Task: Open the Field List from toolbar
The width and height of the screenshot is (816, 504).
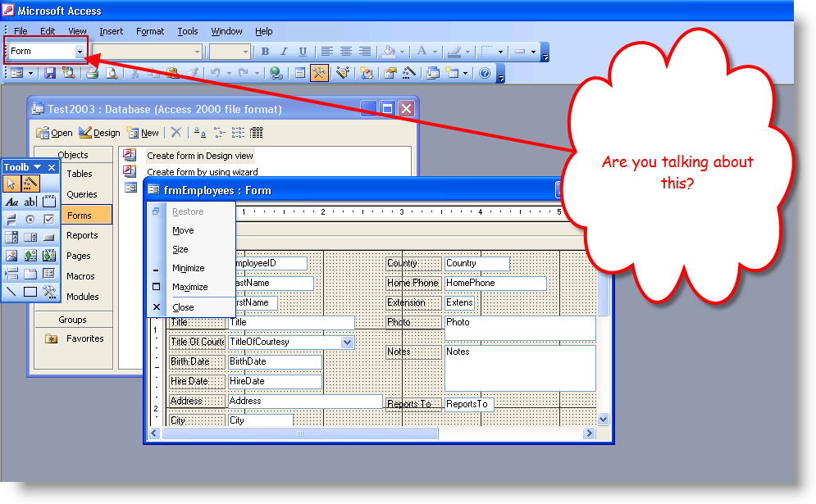Action: (300, 73)
